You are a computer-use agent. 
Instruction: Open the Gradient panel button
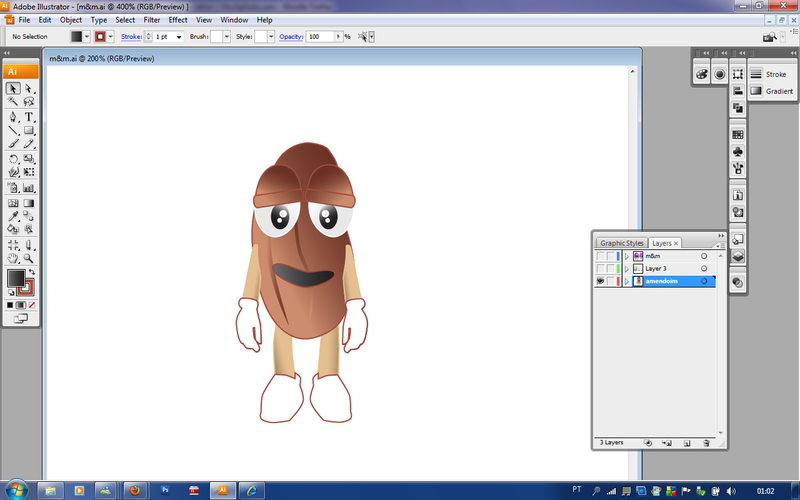(771, 91)
